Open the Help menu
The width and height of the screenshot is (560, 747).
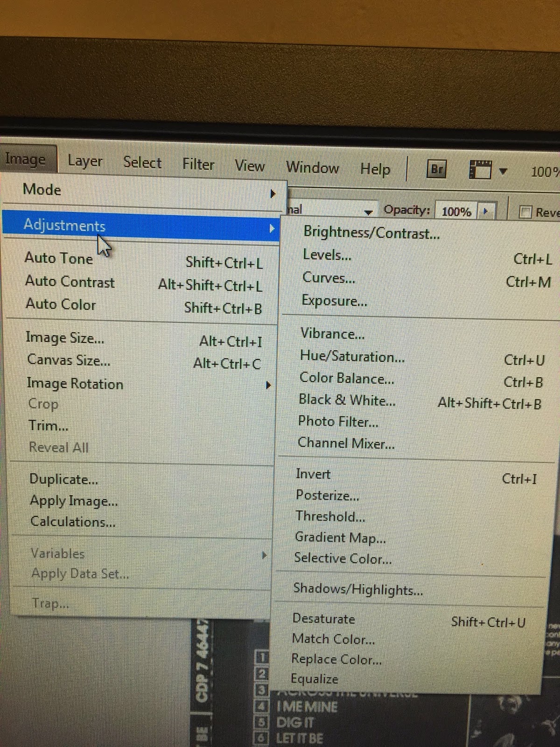(375, 169)
